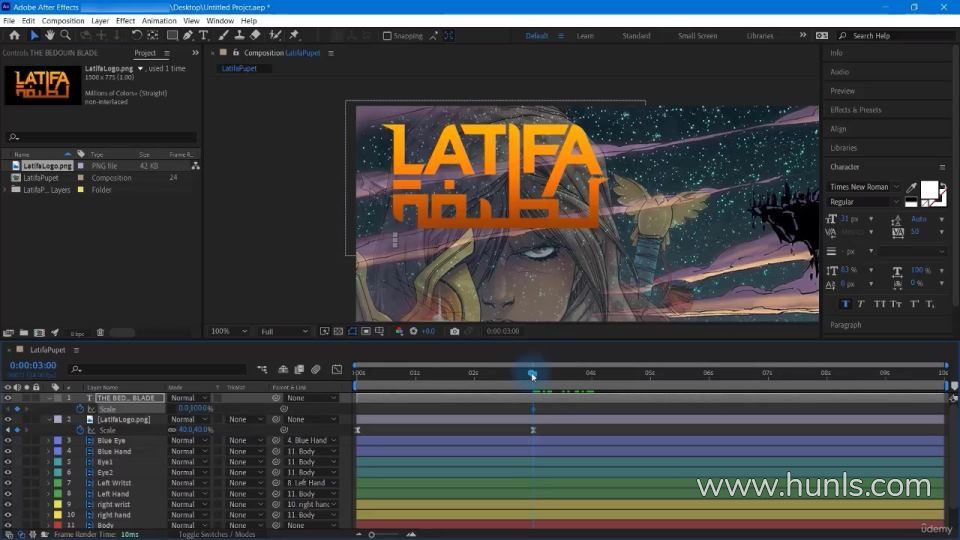Open the Animation menu
Screen dimensions: 960x540
[159, 21]
